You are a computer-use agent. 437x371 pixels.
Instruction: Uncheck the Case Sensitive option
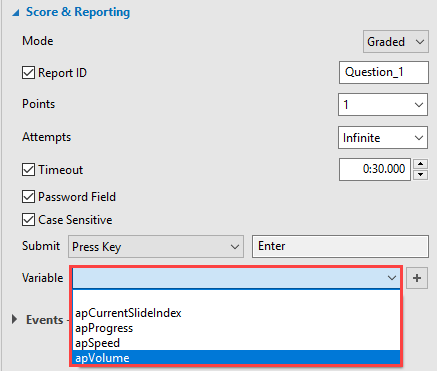point(28,220)
